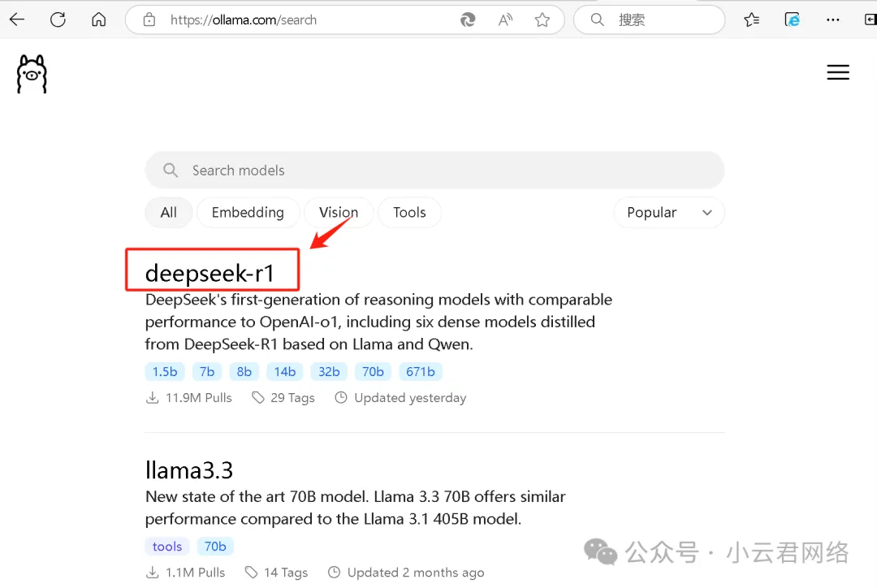The image size is (877, 588).
Task: Click the Internet Explorer mode icon
Action: pyautogui.click(x=792, y=20)
